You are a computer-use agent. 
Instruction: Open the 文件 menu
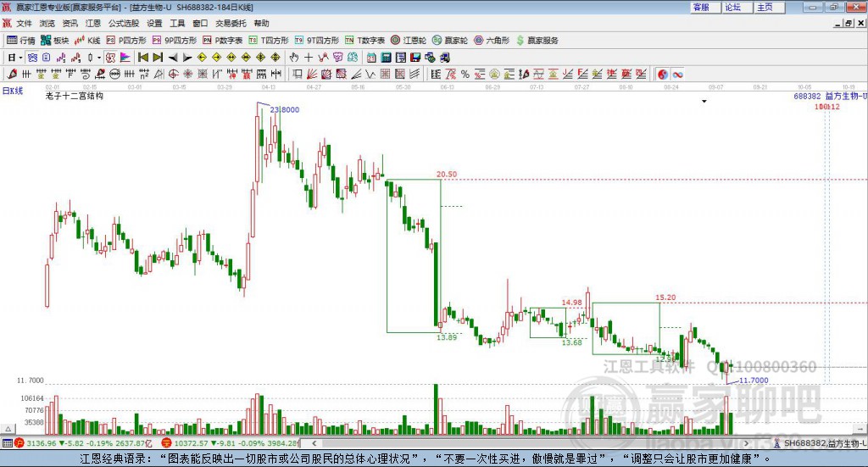click(x=25, y=23)
